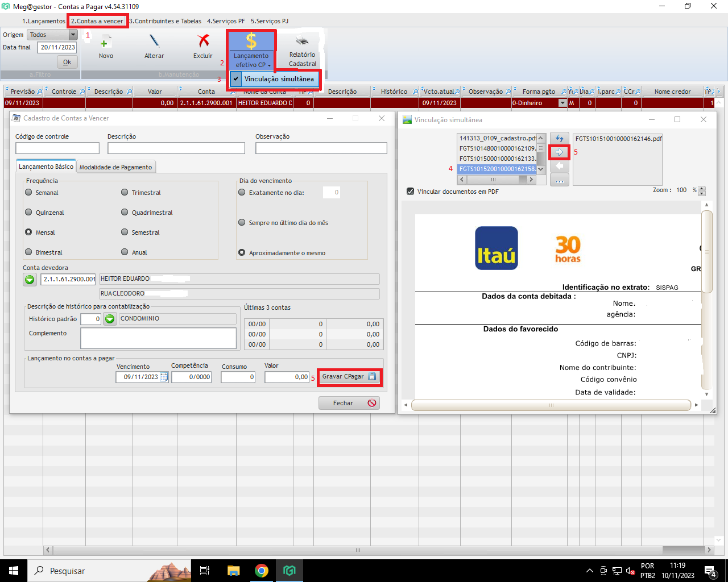Choose Sempre no último dia do mês
Viewport: 728px width, 582px height.
click(x=242, y=223)
